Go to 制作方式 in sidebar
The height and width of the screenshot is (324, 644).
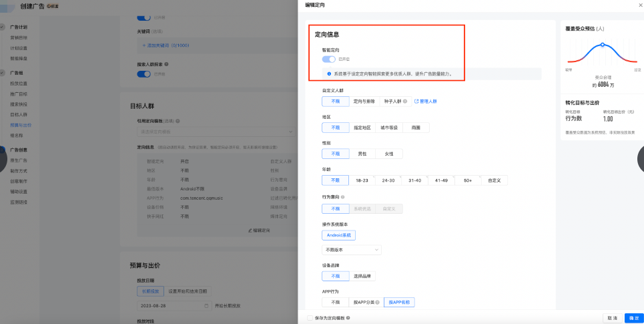click(x=19, y=170)
